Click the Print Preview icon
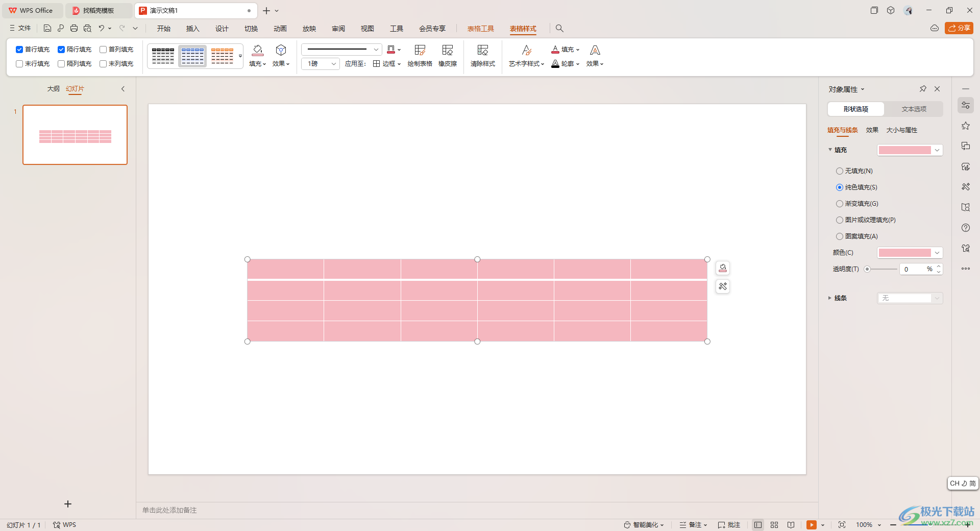 coord(87,28)
